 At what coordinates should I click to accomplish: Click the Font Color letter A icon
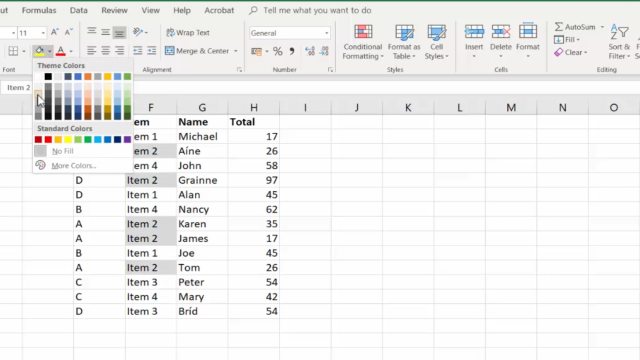[x=60, y=51]
